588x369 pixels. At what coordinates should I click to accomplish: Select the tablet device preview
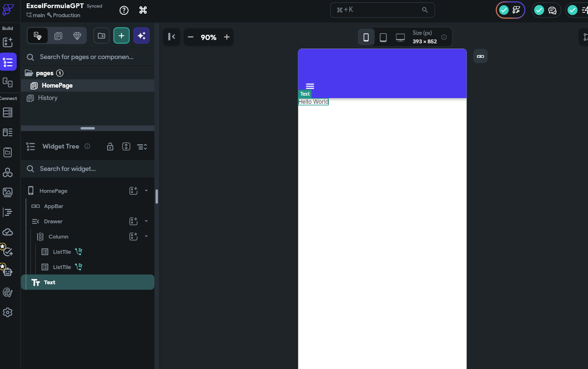pos(383,37)
